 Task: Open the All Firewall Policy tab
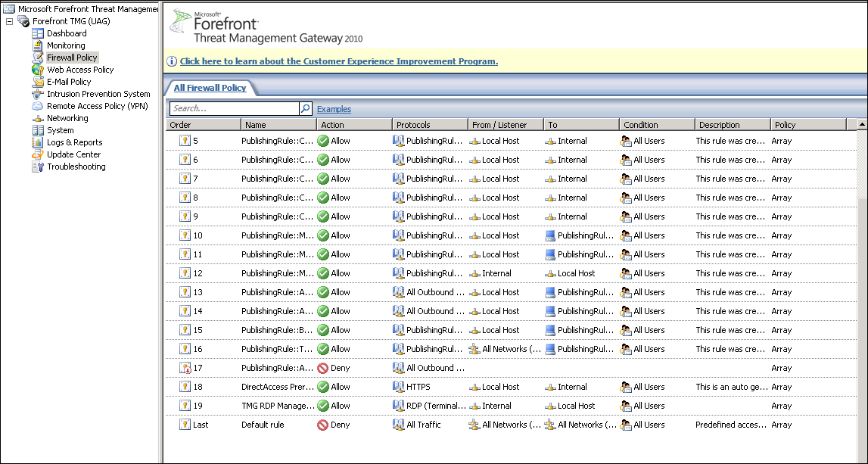[x=210, y=88]
